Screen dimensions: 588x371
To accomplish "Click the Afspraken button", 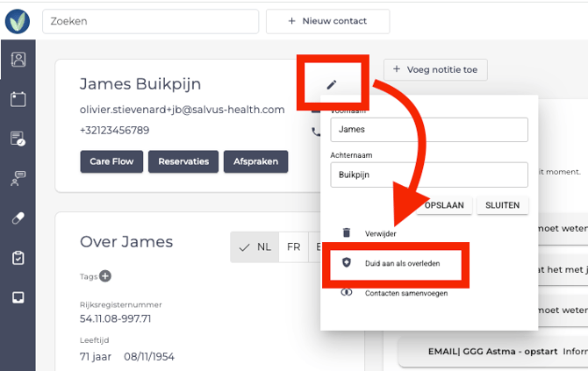I will (x=255, y=161).
